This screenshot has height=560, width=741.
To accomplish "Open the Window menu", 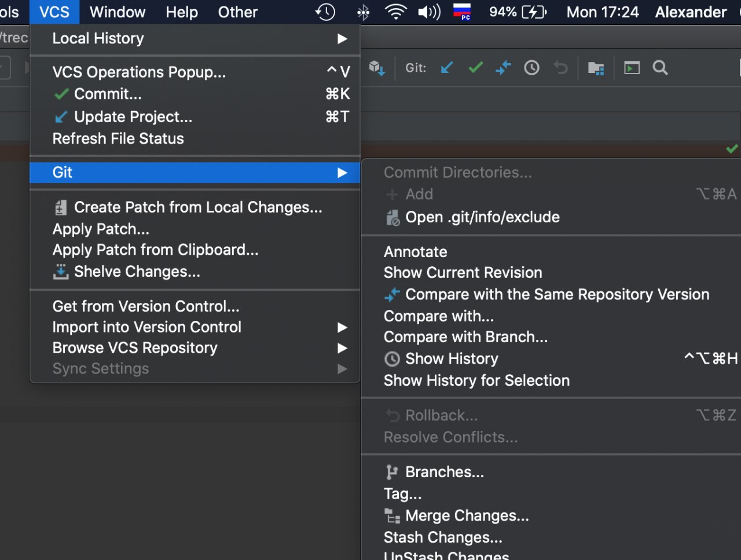I will tap(118, 12).
